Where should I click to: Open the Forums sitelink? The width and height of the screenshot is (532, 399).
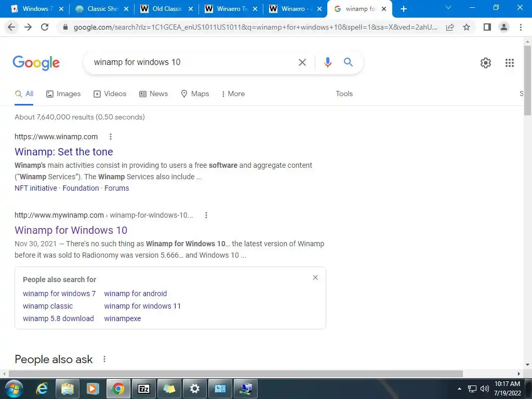click(117, 188)
